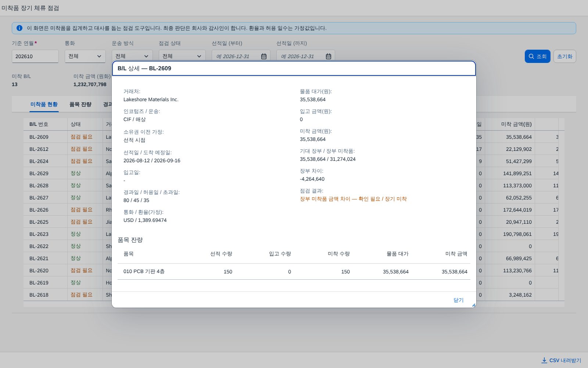The width and height of the screenshot is (588, 368).
Task: Click the B/L 번호 column header
Action: pyautogui.click(x=46, y=124)
